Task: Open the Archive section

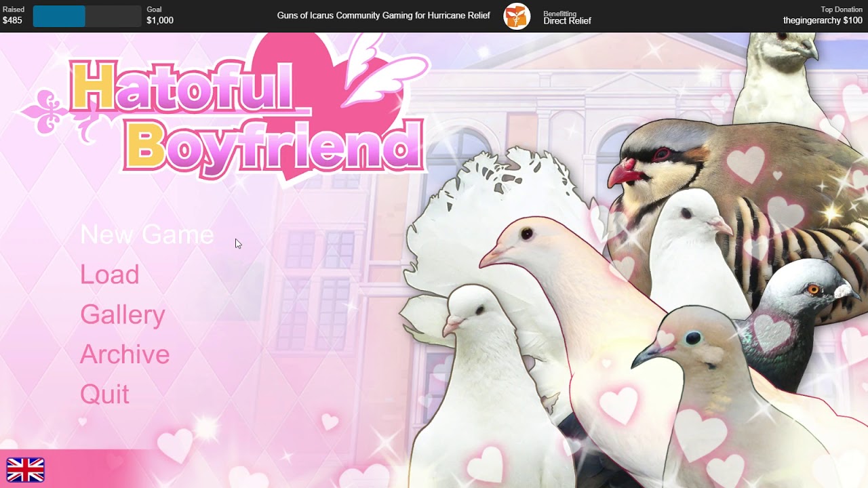Action: (x=125, y=354)
